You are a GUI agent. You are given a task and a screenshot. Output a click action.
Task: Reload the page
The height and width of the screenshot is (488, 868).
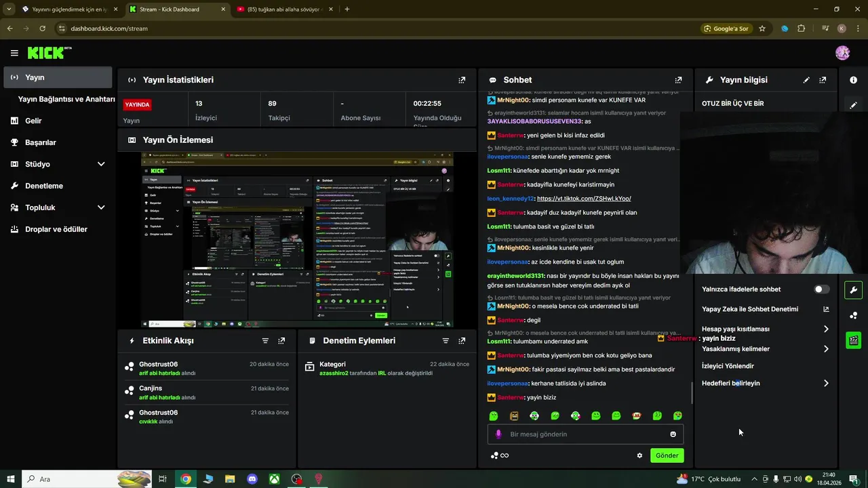[42, 28]
